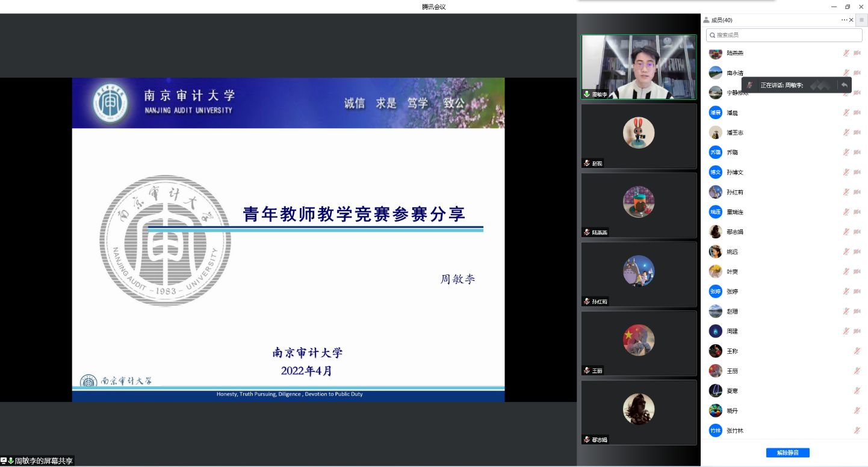Click the members count header icon
This screenshot has height=467, width=868.
coord(707,20)
